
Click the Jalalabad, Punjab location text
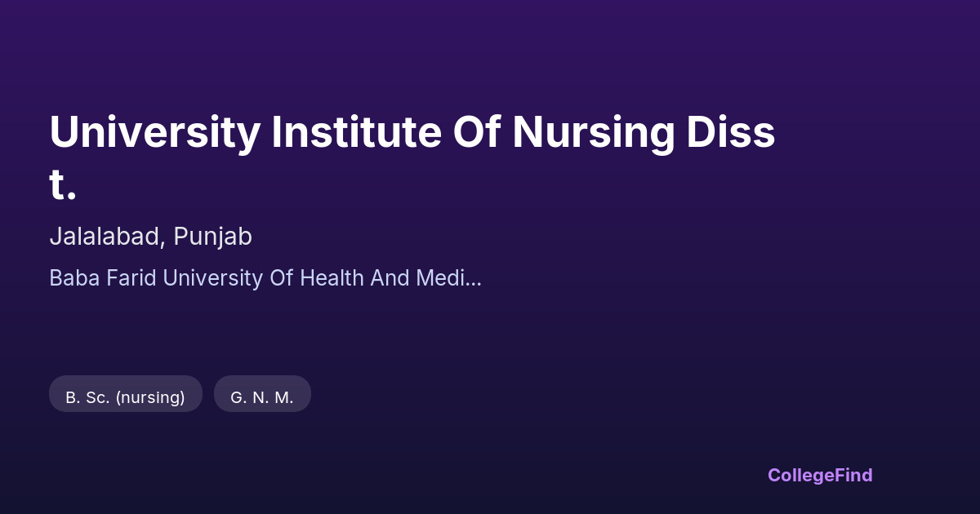(x=150, y=237)
